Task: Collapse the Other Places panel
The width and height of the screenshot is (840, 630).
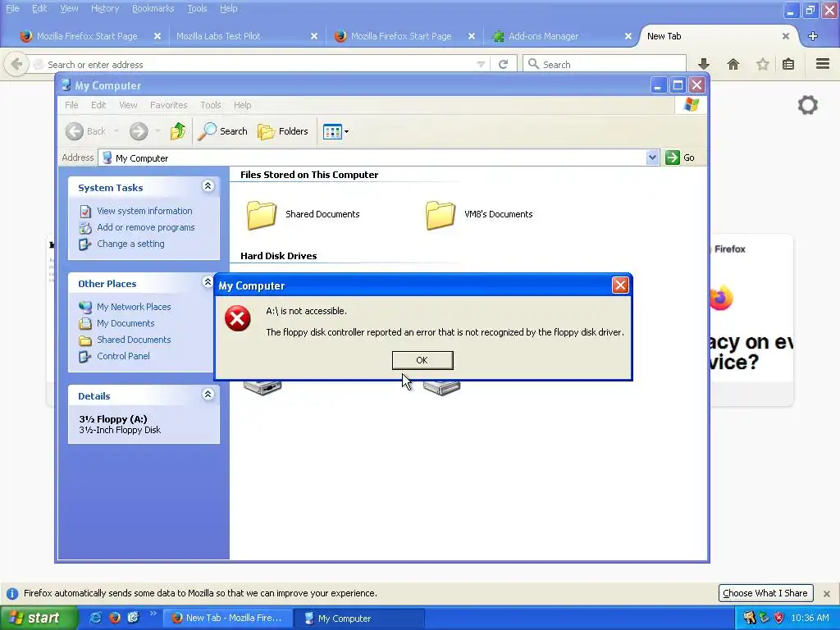Action: 208,282
